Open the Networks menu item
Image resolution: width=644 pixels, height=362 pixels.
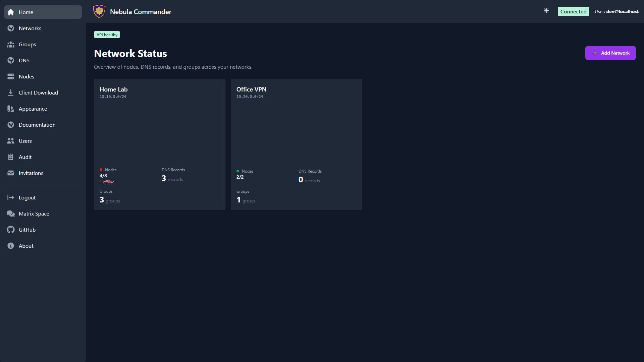pos(30,28)
